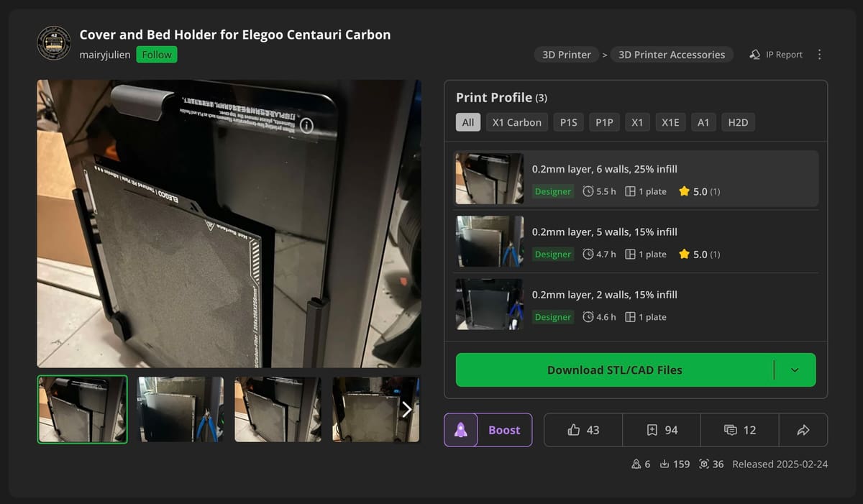Click '0.2mm layer, 6 walls, 25% infill' title
The image size is (863, 504).
tap(605, 169)
